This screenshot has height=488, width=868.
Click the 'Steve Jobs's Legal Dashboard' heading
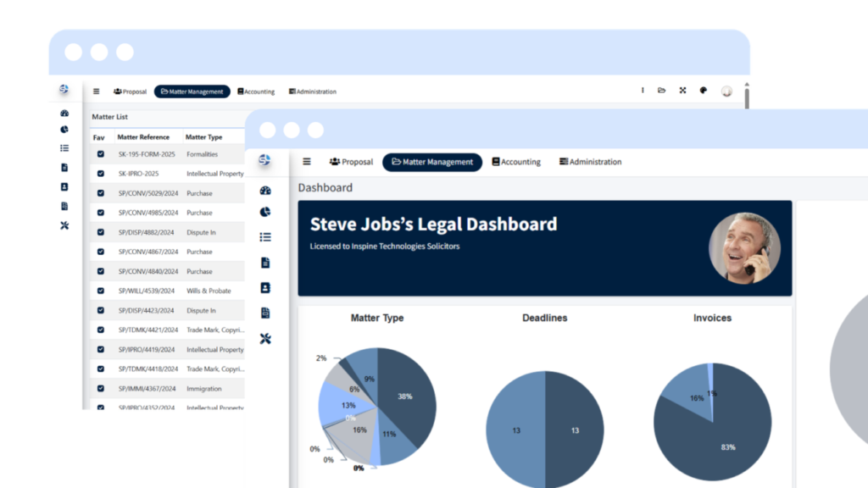click(433, 224)
